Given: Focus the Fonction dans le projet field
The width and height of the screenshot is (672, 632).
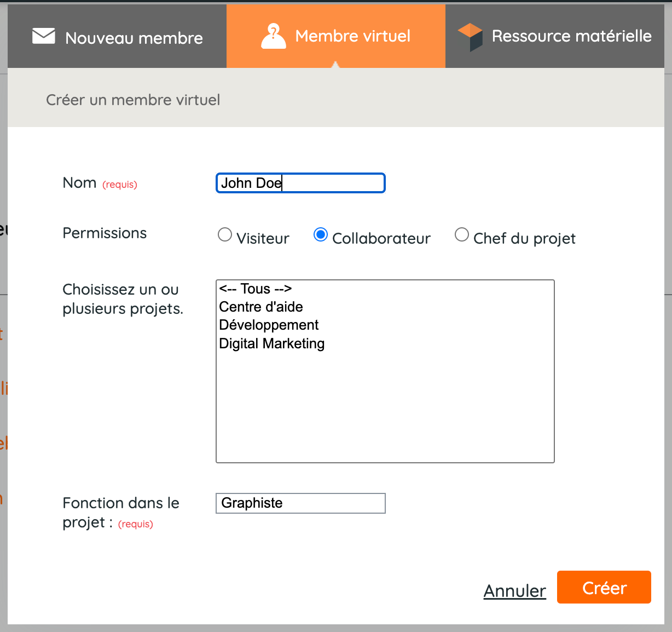Looking at the screenshot, I should (300, 503).
